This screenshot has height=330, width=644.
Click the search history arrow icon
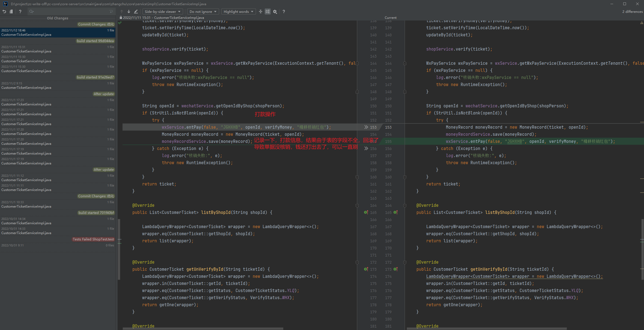[111, 11]
